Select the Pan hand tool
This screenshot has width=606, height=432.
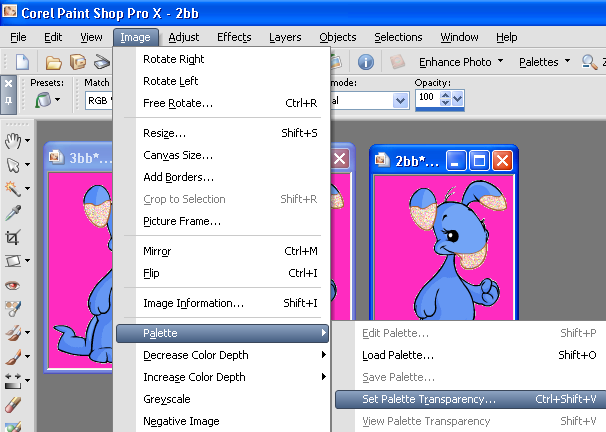[x=13, y=141]
